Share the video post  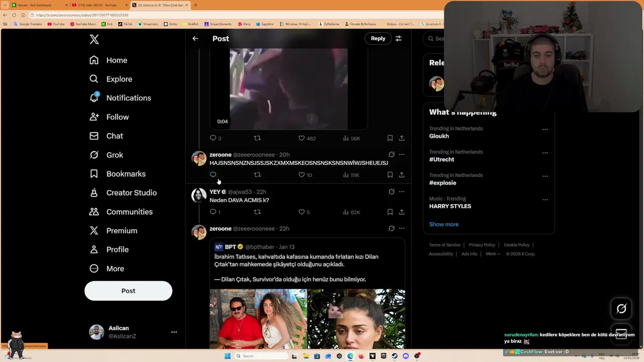tap(401, 138)
